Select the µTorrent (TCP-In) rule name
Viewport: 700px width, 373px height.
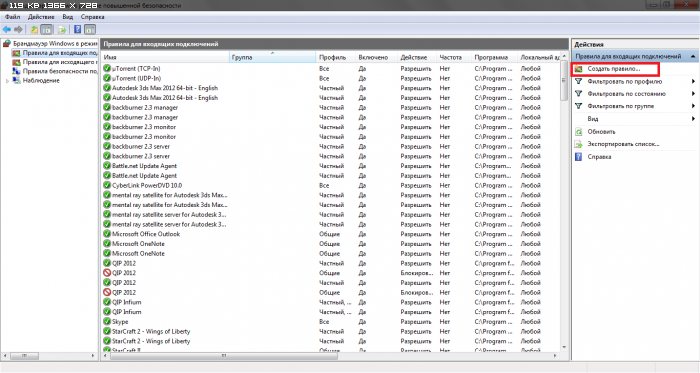pyautogui.click(x=136, y=68)
